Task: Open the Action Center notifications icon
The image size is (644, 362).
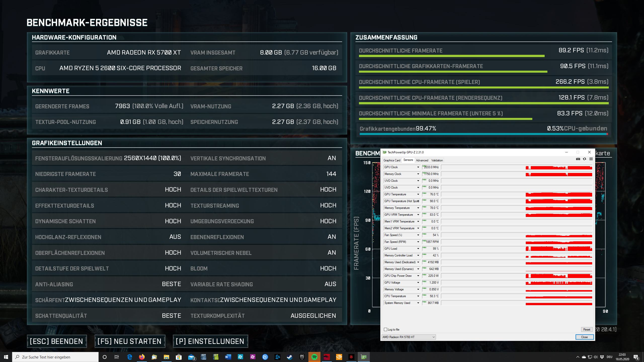Action: pyautogui.click(x=636, y=357)
